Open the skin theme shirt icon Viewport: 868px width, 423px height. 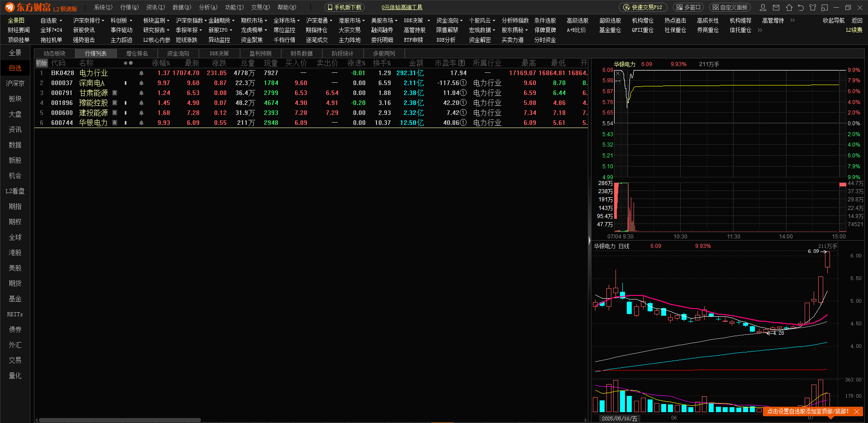(813, 8)
